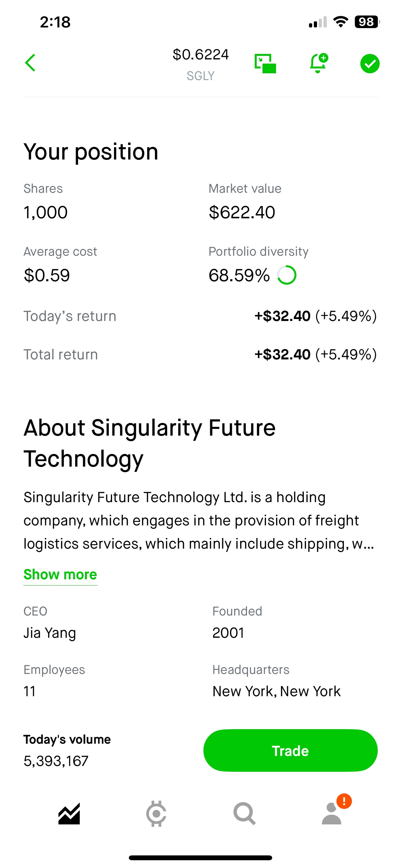Switch to the crypto tab icon
401x868 pixels.
pyautogui.click(x=156, y=813)
